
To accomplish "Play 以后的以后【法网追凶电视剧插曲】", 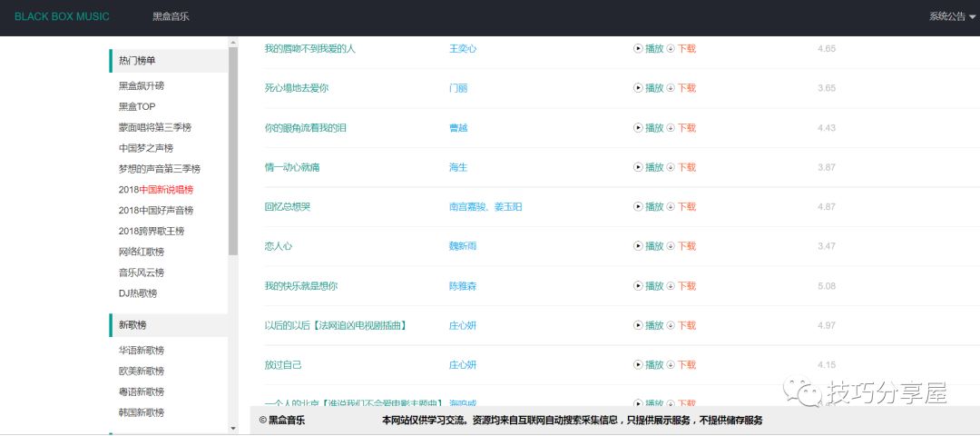I will (x=649, y=325).
